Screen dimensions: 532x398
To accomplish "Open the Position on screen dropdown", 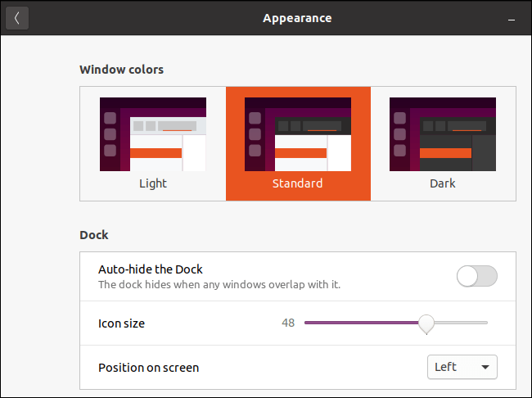I will (x=462, y=367).
